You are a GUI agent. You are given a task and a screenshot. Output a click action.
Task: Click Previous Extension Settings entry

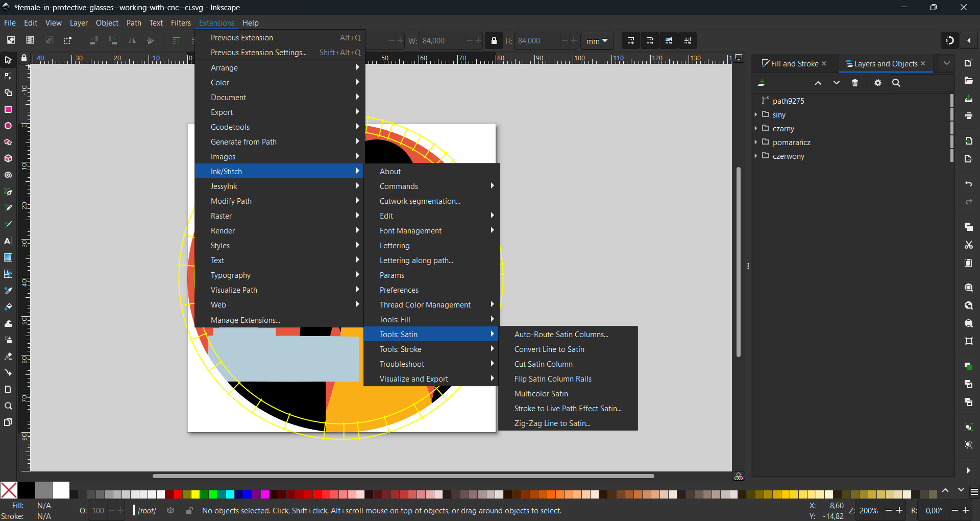pyautogui.click(x=279, y=52)
